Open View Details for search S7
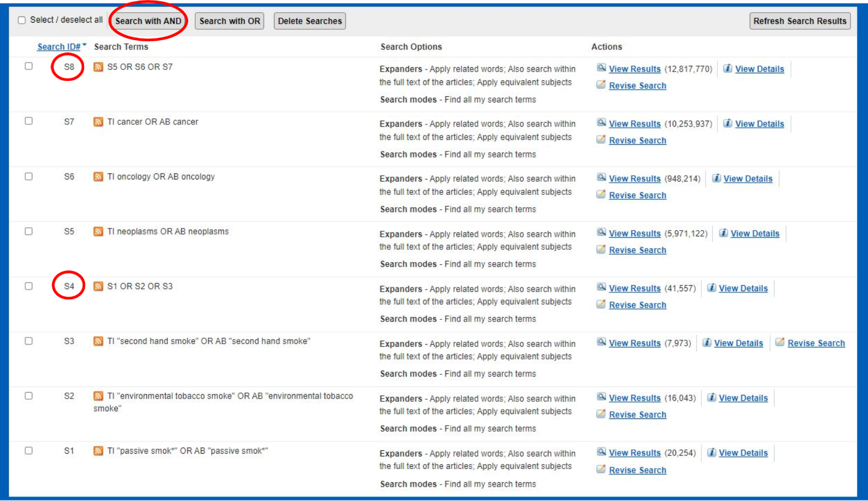 tap(760, 124)
